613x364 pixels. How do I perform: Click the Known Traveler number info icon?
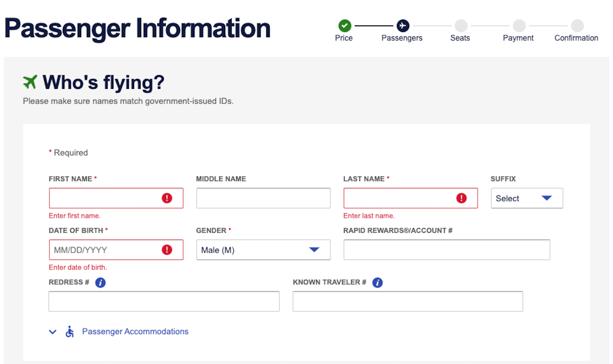point(377,282)
